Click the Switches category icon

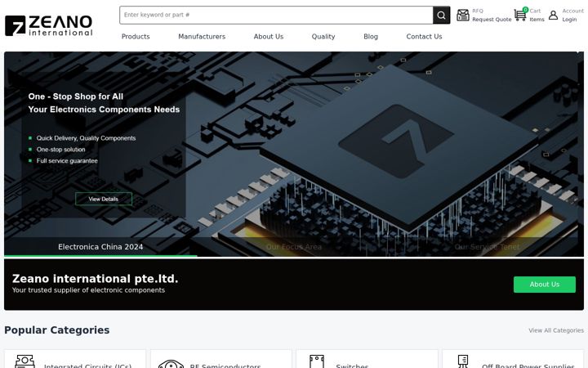(x=317, y=361)
